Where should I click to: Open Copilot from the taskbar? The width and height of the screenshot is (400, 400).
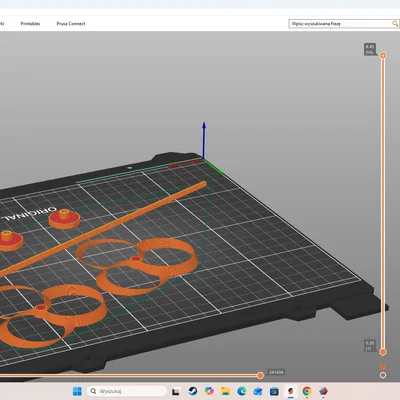[209, 391]
